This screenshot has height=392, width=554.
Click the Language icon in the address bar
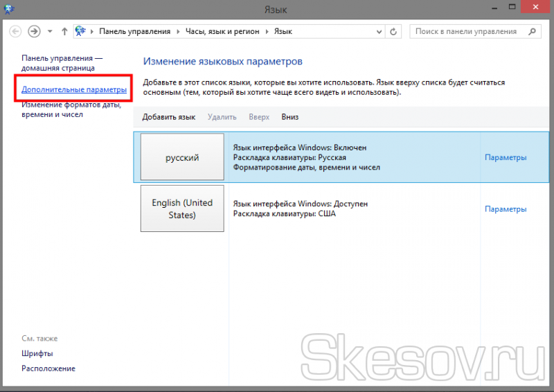pyautogui.click(x=82, y=31)
